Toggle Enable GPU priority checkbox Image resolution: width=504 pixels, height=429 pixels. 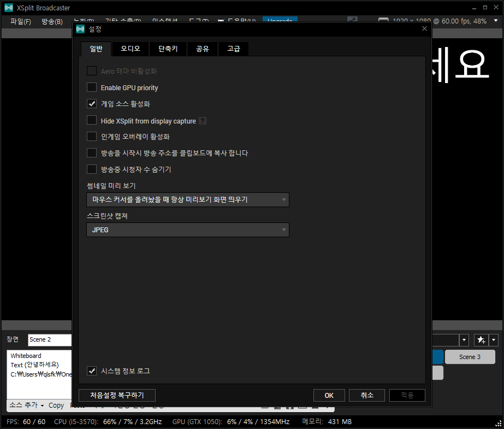point(92,87)
